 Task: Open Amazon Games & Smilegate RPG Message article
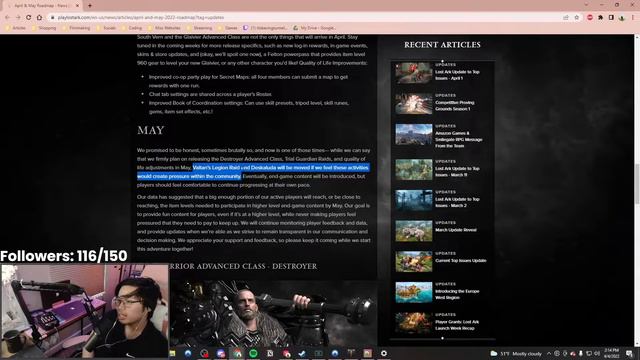(x=458, y=139)
